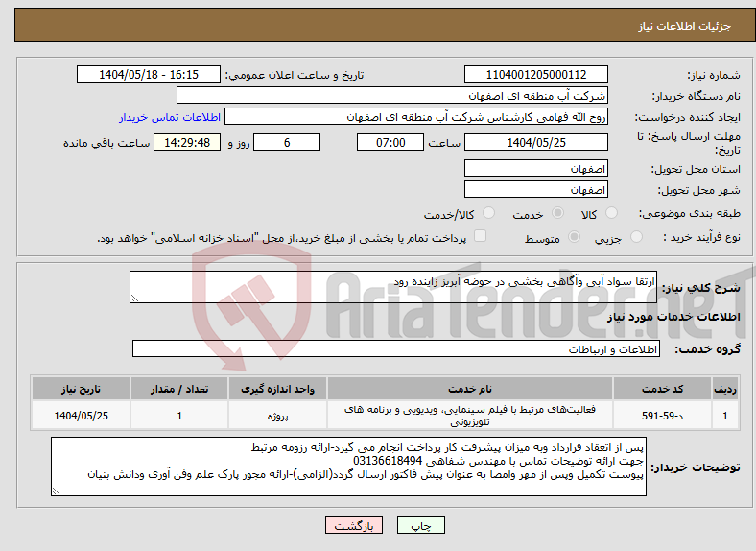Click the deadline hour field 07:00
756x551 pixels.
[x=390, y=142]
